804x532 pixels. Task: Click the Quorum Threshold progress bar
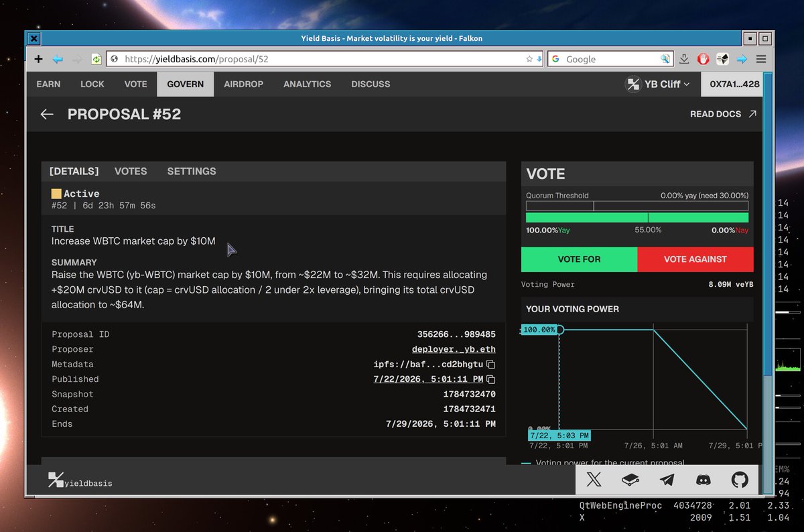(x=637, y=206)
